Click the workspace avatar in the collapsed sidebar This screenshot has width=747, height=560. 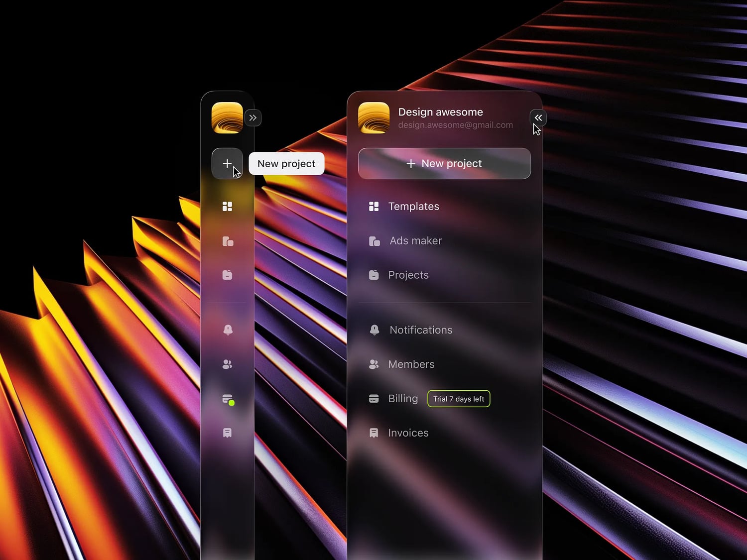coord(228,117)
